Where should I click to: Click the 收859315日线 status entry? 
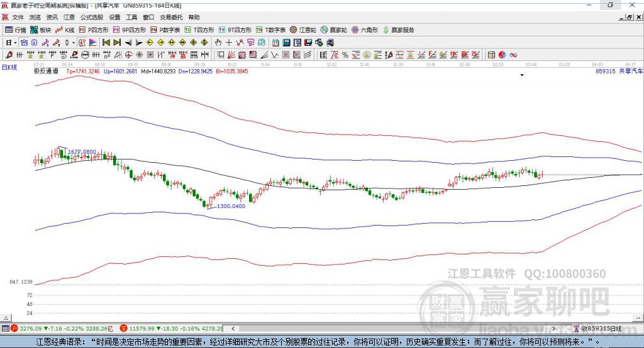click(x=597, y=329)
